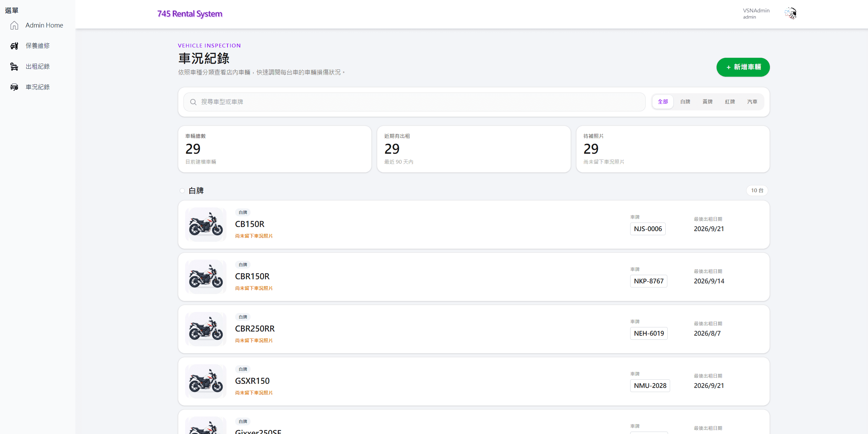Switch to the 黃牌 filter tab
This screenshot has width=868, height=434.
[708, 102]
